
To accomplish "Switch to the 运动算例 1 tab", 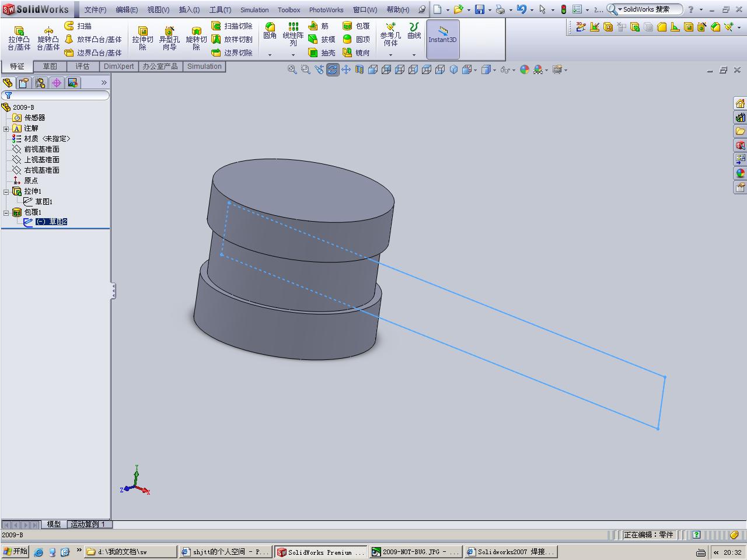I will [88, 524].
